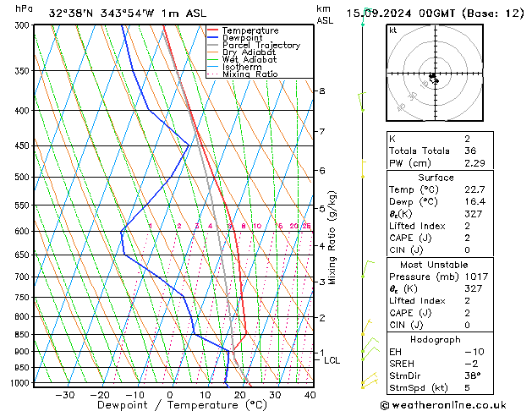This screenshot has width=532, height=411.
Task: Click the cyan wind barb at 300 hPa
Action: tap(365, 16)
